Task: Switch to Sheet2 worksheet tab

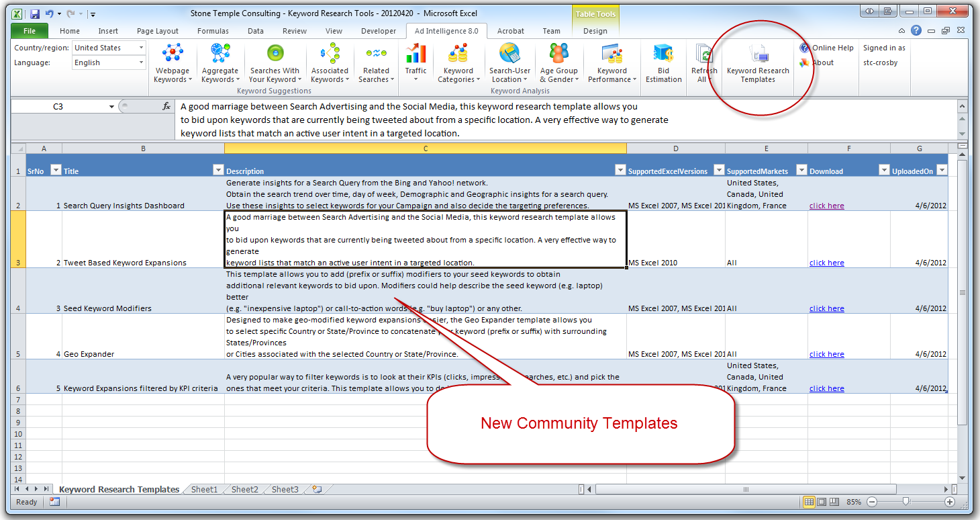Action: click(244, 489)
